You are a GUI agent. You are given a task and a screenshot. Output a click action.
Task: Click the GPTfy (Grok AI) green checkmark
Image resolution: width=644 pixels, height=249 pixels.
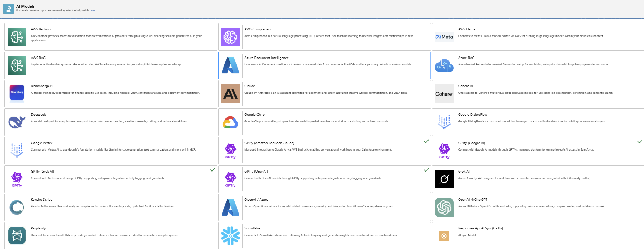click(x=212, y=170)
